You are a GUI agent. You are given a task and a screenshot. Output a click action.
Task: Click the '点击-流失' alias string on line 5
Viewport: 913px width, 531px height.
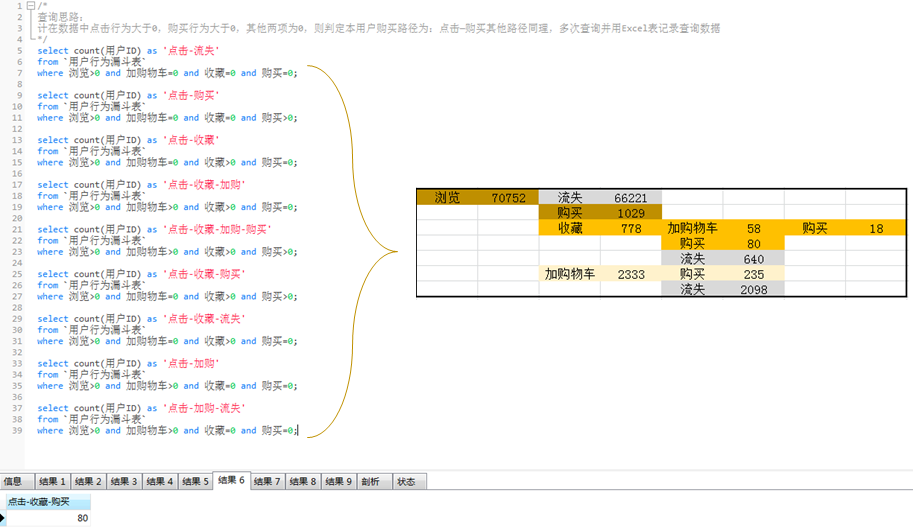click(191, 50)
